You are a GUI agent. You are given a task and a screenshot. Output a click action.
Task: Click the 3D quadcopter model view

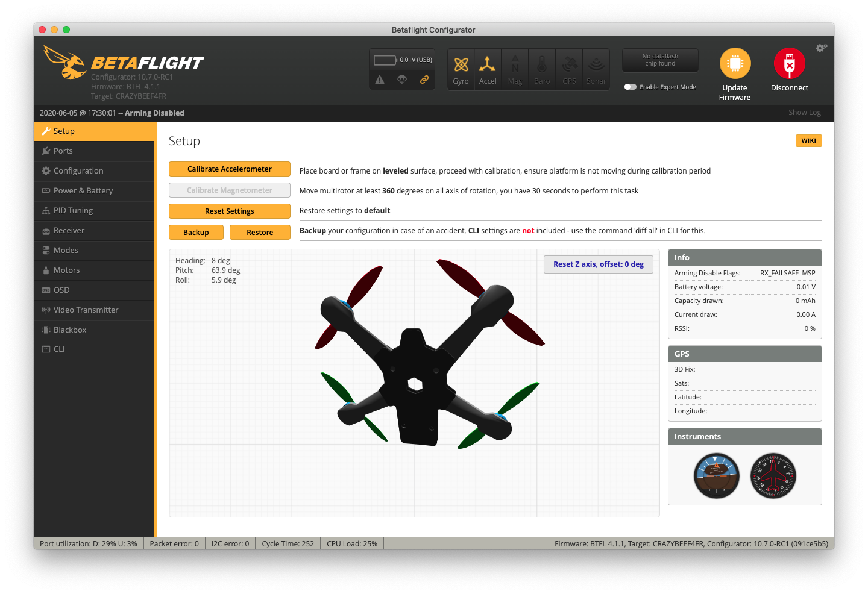[x=415, y=383]
